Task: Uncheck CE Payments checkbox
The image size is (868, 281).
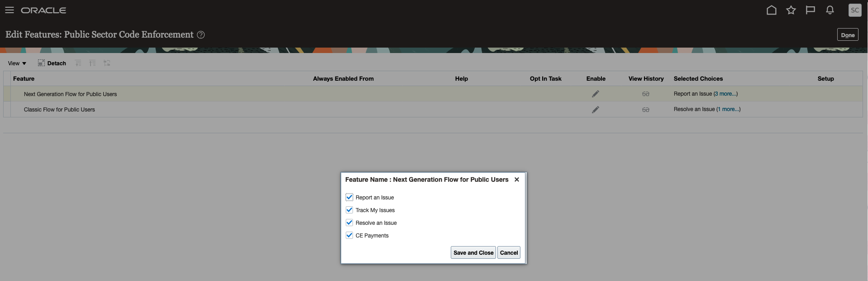Action: pos(349,235)
